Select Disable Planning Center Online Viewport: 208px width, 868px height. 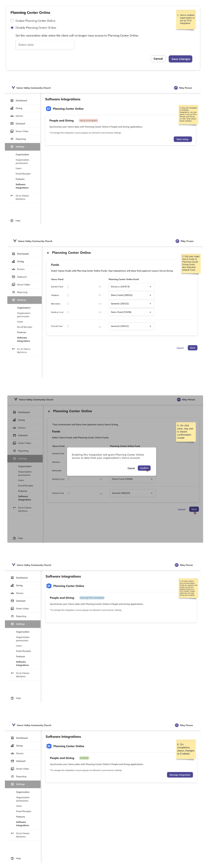12,28
